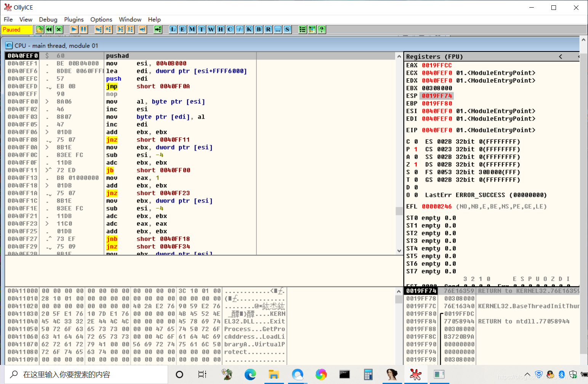Open the Window menu
The height and width of the screenshot is (384, 588).
coord(130,19)
